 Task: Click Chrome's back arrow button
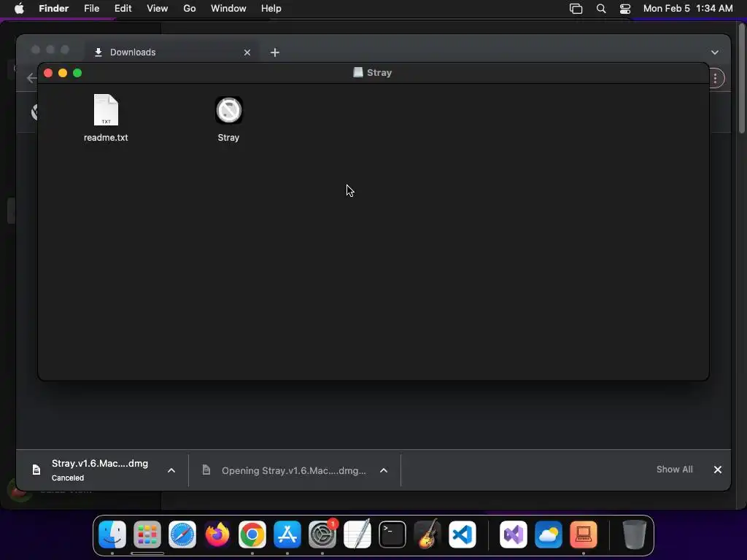pos(31,78)
